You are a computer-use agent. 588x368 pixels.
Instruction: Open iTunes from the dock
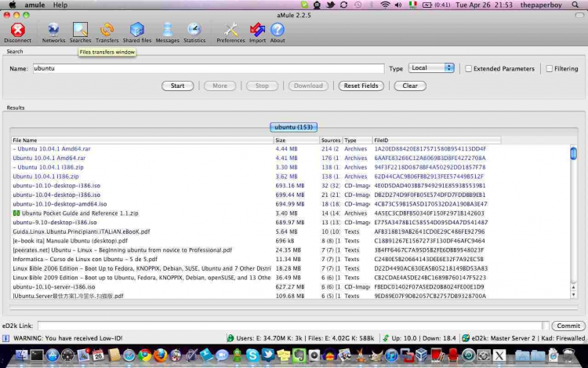coord(391,355)
